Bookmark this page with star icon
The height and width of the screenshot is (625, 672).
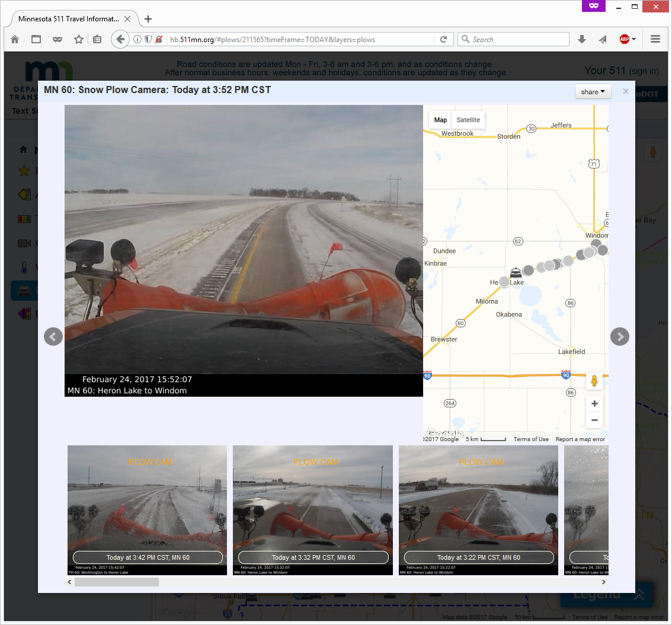[78, 40]
